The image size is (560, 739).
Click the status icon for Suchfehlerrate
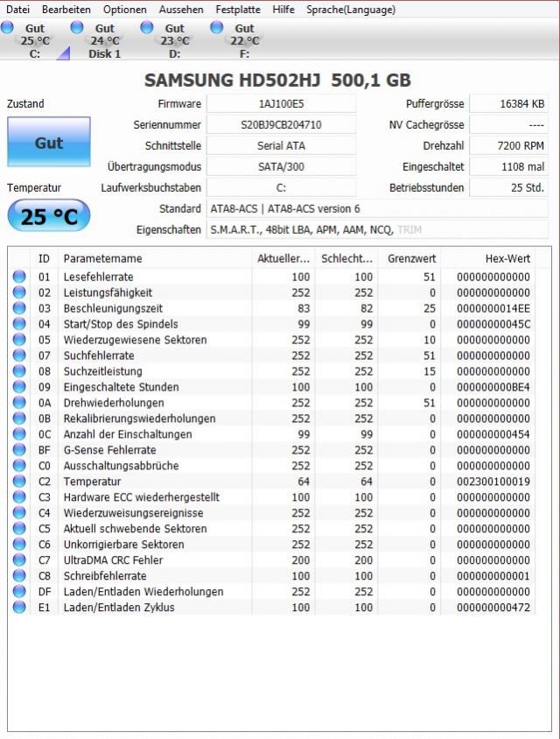pos(19,355)
